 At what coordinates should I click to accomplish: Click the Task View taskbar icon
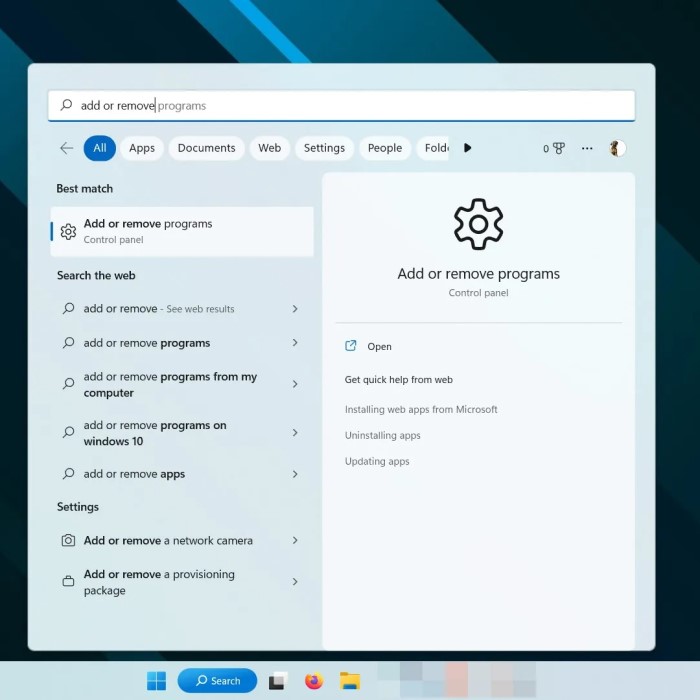point(277,681)
